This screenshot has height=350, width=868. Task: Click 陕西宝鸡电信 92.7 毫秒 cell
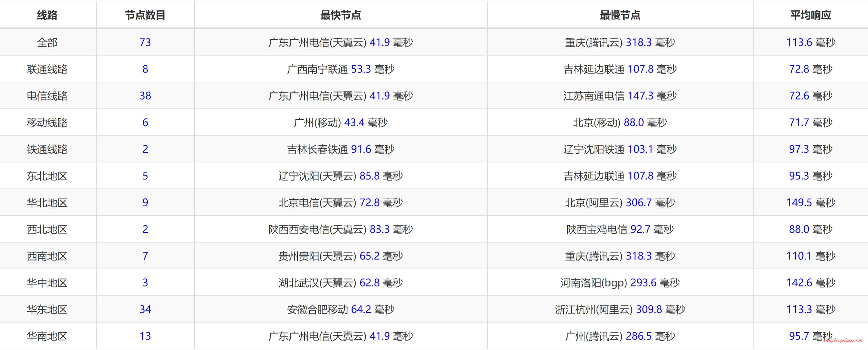[x=620, y=229]
